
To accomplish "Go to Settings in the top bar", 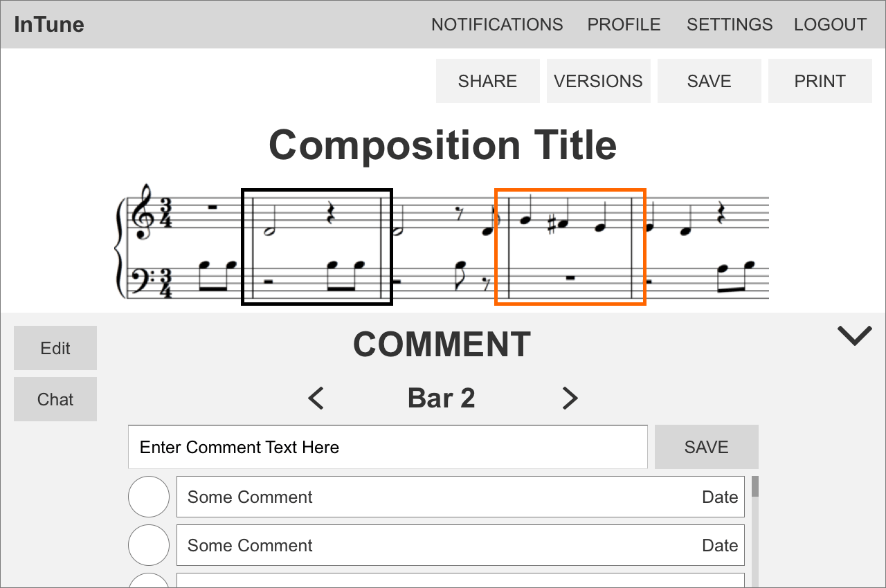I will point(730,25).
